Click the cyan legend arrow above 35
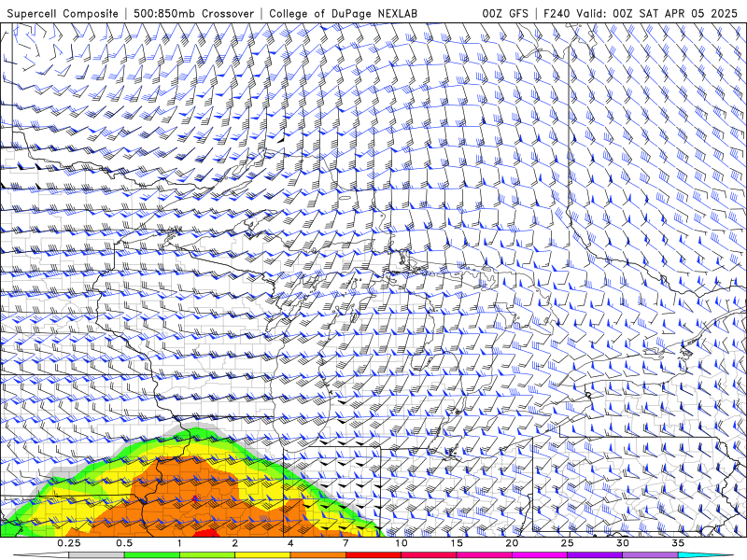This screenshot has height=560, width=747. coord(705,555)
